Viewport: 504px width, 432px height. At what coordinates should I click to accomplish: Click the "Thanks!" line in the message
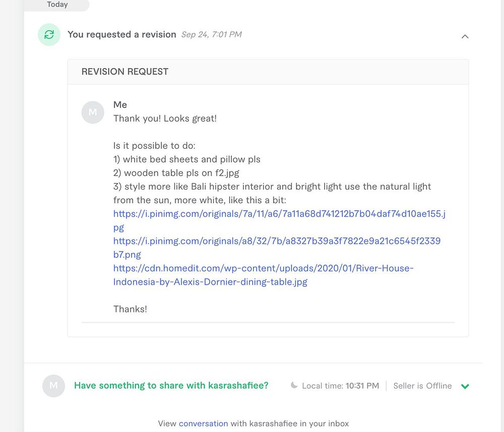pyautogui.click(x=130, y=309)
